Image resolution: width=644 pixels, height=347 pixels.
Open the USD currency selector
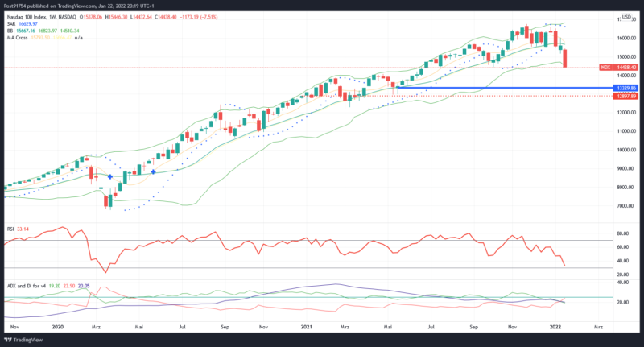[x=627, y=17]
